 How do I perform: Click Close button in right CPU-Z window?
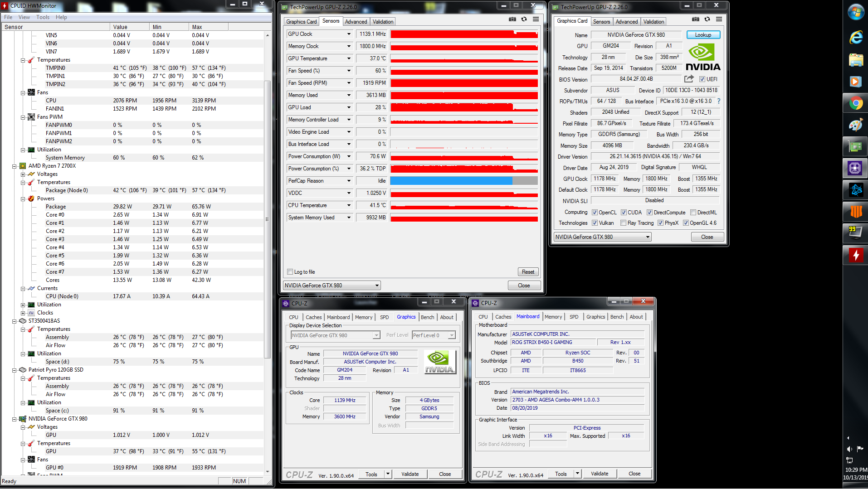[634, 474]
